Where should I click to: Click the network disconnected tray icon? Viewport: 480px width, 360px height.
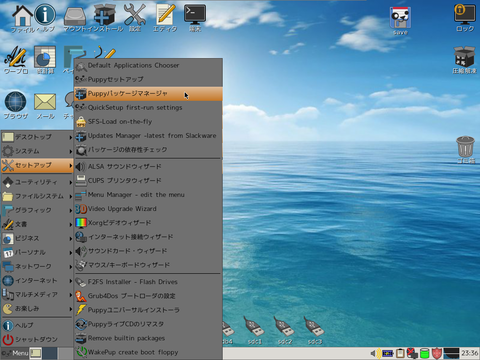pyautogui.click(x=413, y=353)
